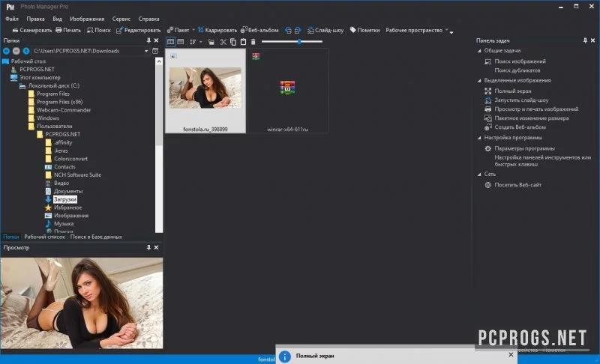Click the Поиск изображений link
Image resolution: width=600 pixels, height=364 pixels.
520,61
